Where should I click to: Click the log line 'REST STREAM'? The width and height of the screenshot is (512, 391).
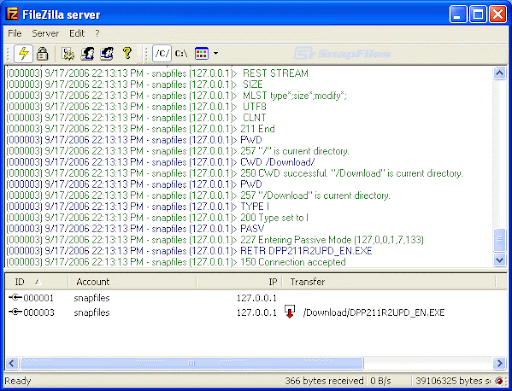point(157,73)
